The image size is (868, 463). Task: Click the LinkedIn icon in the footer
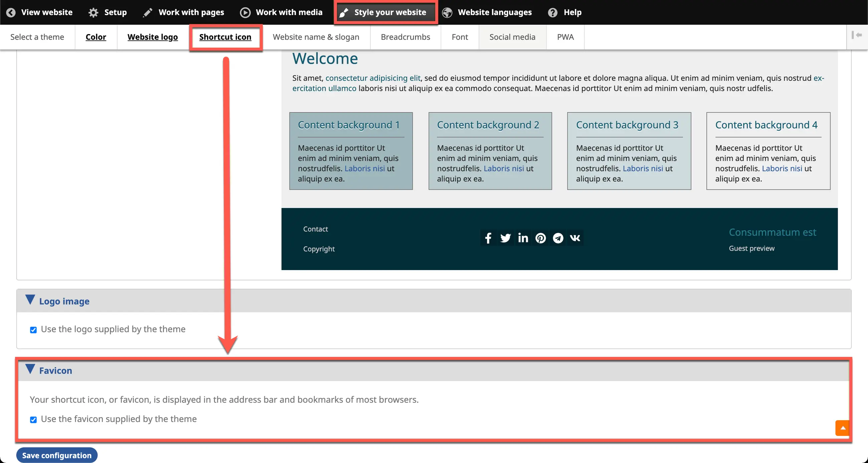click(523, 238)
